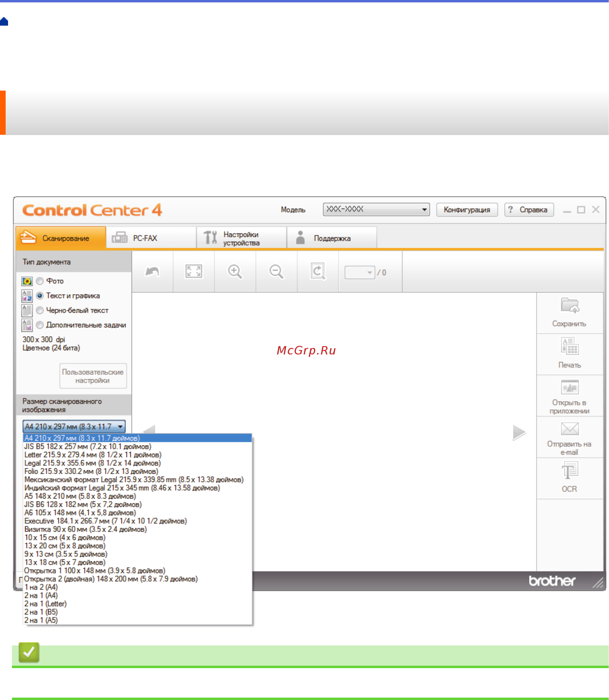Choose 9 x 13 см option

(138, 554)
